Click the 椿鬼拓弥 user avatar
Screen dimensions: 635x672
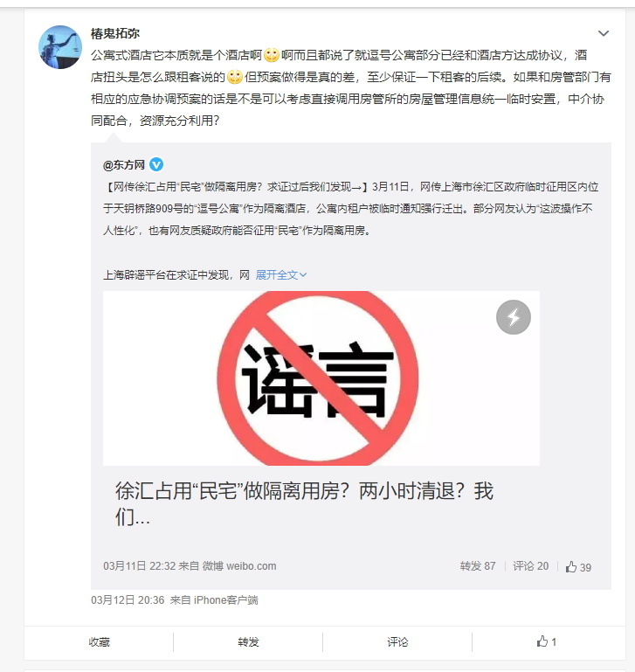point(60,47)
